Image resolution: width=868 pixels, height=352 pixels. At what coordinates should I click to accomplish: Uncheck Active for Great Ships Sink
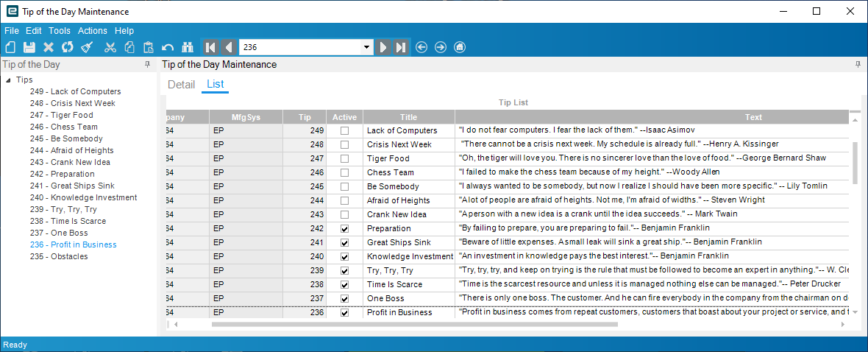click(344, 243)
